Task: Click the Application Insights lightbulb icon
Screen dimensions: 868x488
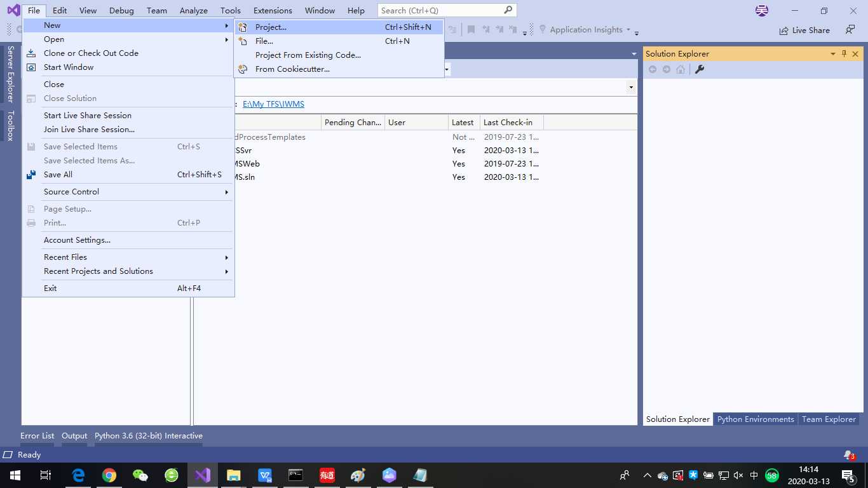Action: click(542, 30)
